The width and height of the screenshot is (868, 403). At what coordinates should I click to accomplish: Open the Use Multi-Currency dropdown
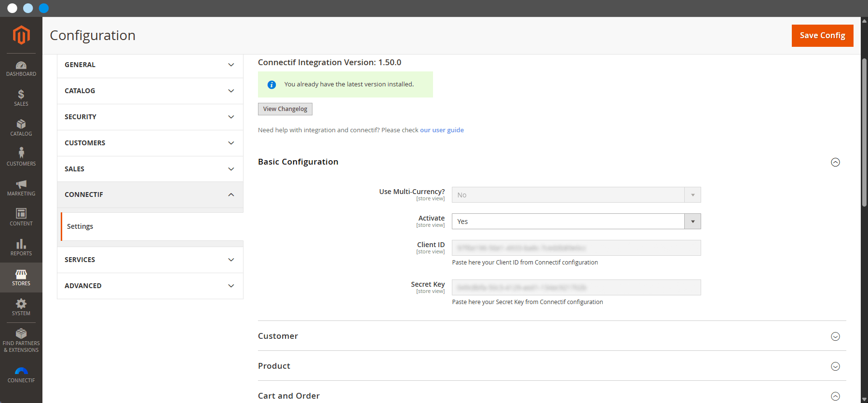coord(576,195)
